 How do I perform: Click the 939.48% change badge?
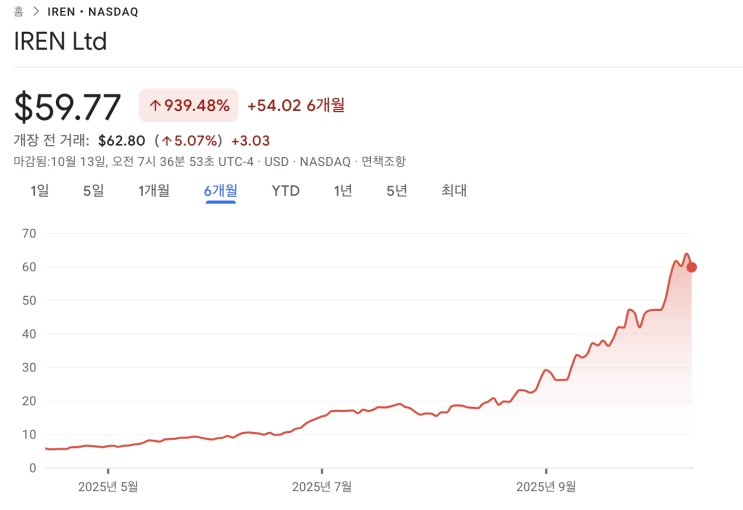click(x=189, y=105)
